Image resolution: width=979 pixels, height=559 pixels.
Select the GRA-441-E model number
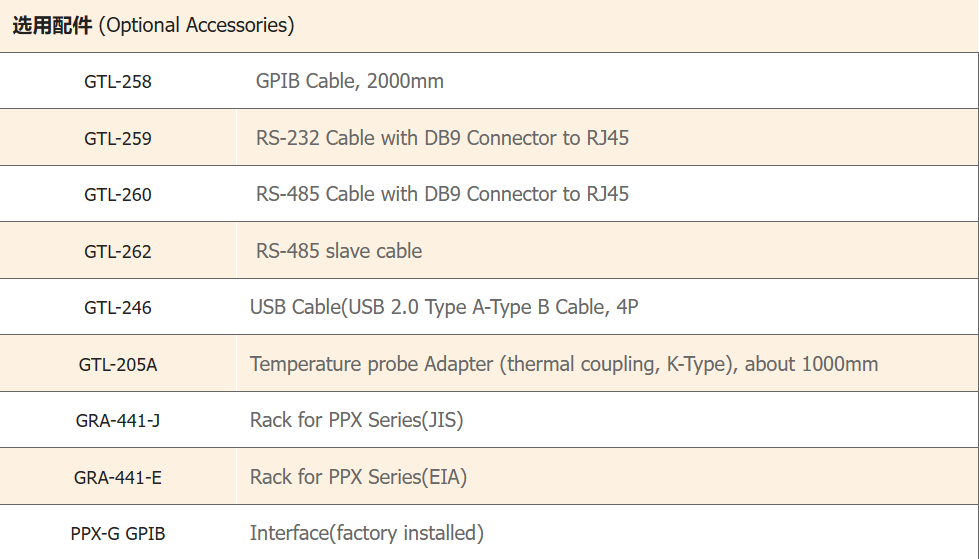(x=118, y=478)
